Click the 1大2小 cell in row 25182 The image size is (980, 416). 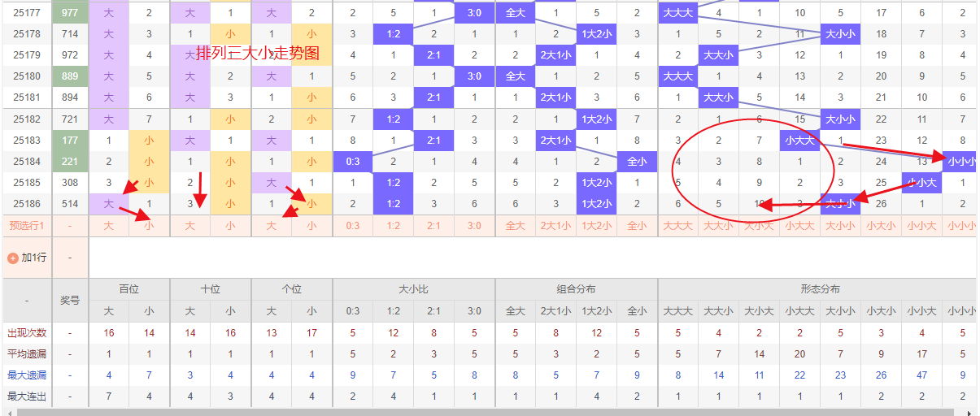[x=597, y=119]
